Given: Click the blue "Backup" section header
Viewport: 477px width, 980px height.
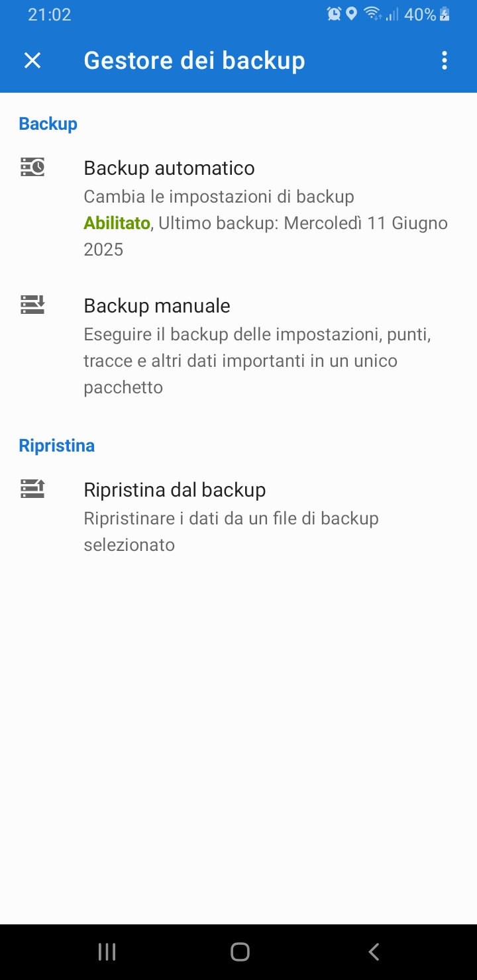Looking at the screenshot, I should [x=48, y=124].
